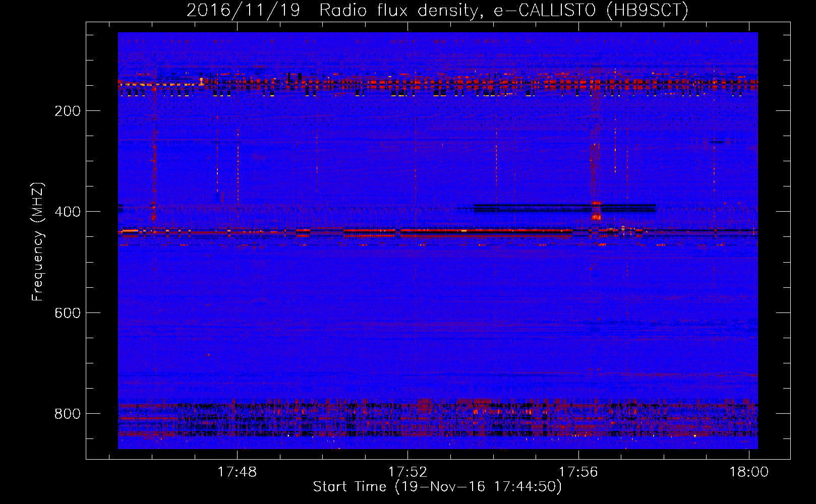Click the '17:56' time tick label

(578, 472)
